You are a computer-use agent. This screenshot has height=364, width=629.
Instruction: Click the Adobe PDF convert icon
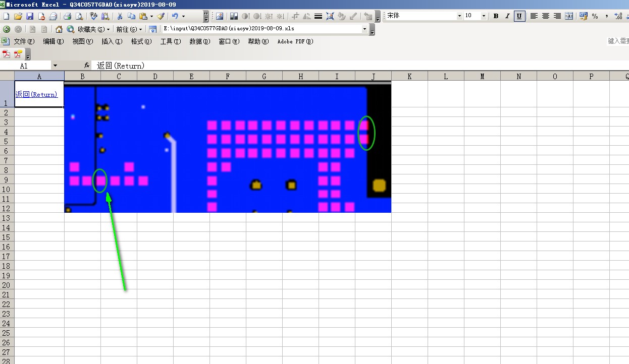coord(6,53)
